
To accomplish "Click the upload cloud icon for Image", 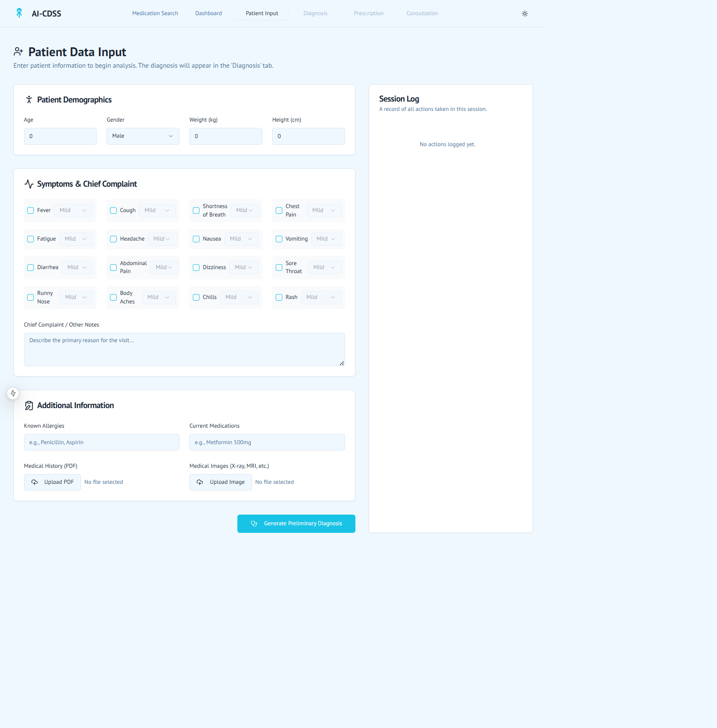I will point(200,482).
